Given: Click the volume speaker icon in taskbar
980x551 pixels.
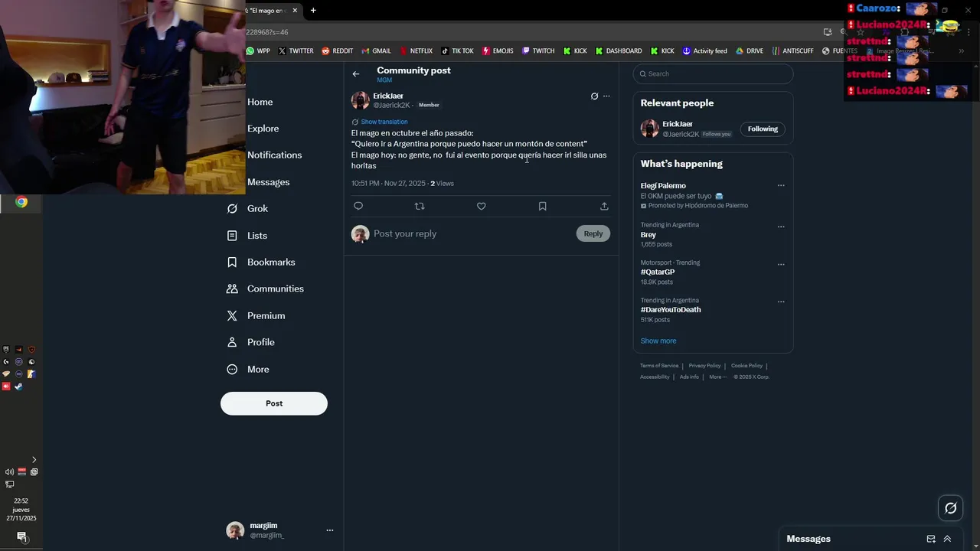Looking at the screenshot, I should pyautogui.click(x=9, y=472).
